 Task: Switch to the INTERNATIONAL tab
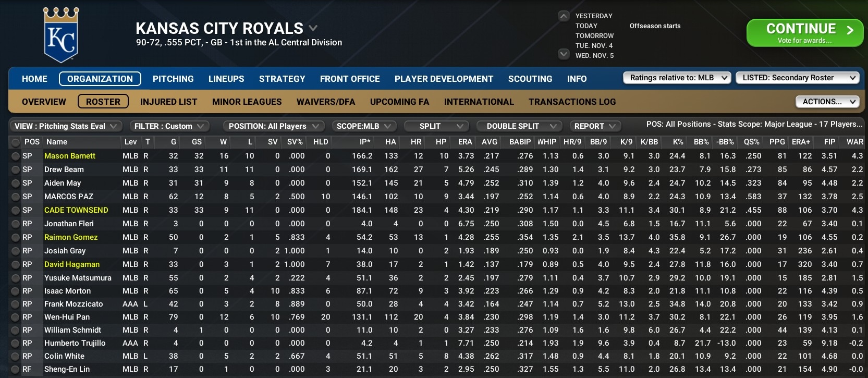click(x=479, y=102)
